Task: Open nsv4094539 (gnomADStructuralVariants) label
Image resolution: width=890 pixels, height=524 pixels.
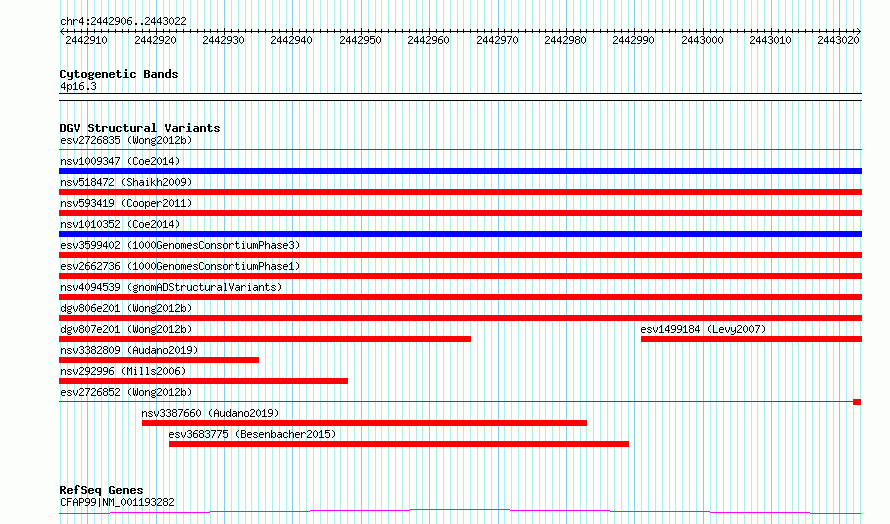Action: (x=171, y=287)
